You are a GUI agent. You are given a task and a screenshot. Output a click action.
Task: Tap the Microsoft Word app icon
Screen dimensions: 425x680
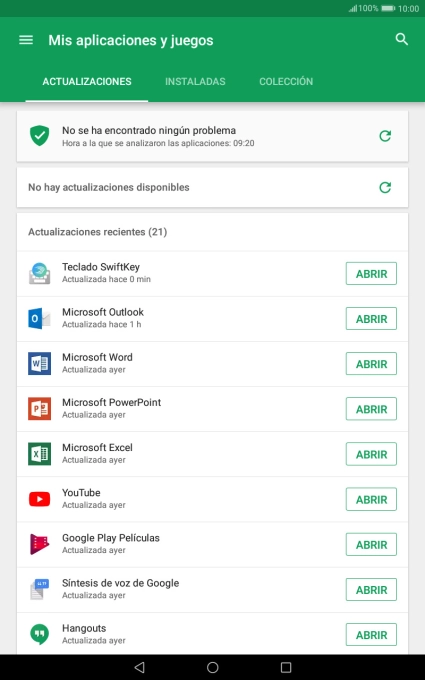[39, 363]
